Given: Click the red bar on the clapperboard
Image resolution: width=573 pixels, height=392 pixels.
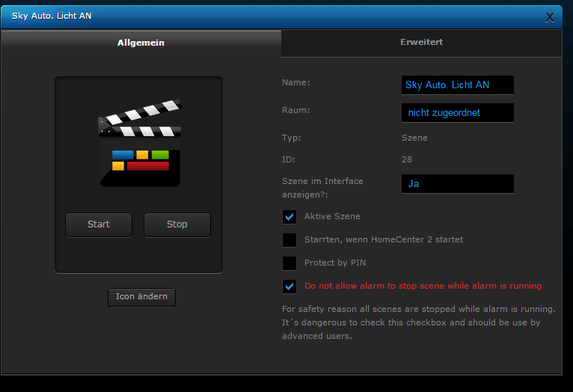Looking at the screenshot, I should tap(147, 165).
